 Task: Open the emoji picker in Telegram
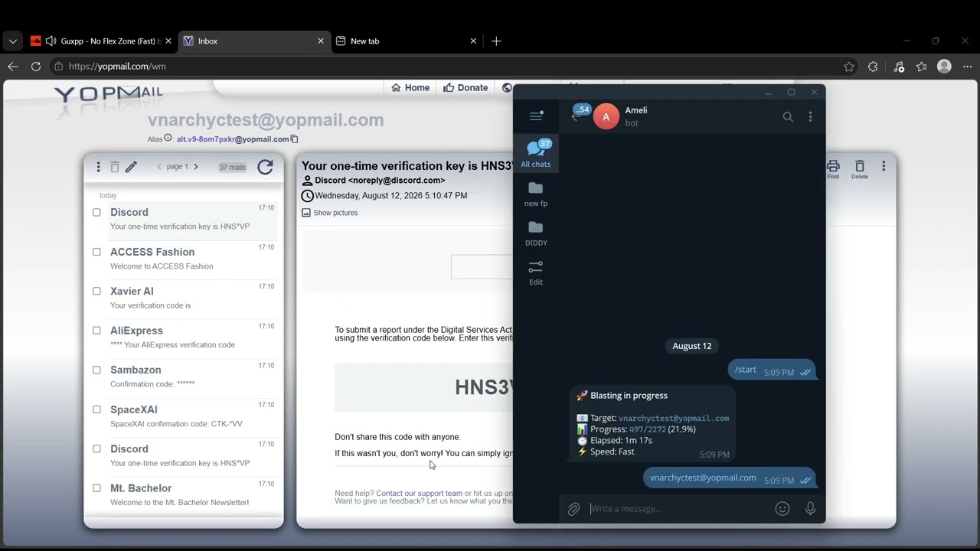(x=782, y=509)
